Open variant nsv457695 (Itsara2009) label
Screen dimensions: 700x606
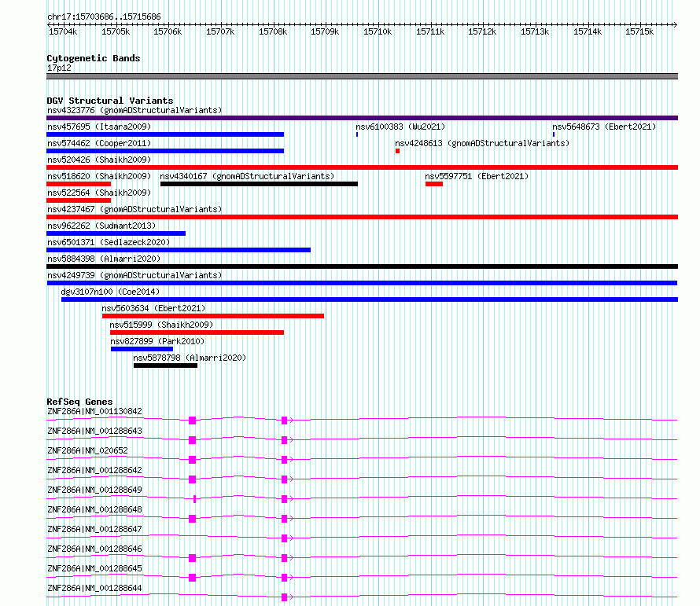(99, 127)
